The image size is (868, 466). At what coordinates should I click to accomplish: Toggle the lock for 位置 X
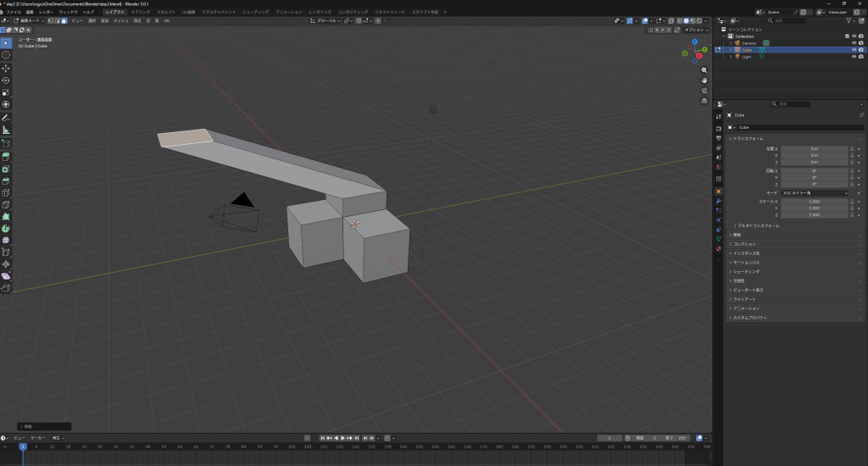pyautogui.click(x=851, y=148)
